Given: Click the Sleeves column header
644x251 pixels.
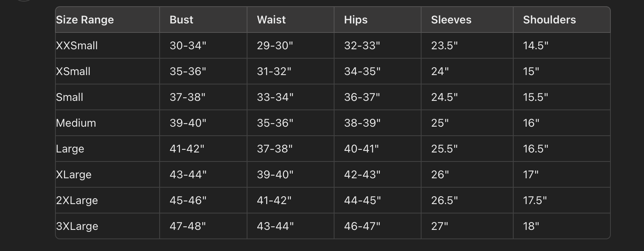Looking at the screenshot, I should pos(451,20).
